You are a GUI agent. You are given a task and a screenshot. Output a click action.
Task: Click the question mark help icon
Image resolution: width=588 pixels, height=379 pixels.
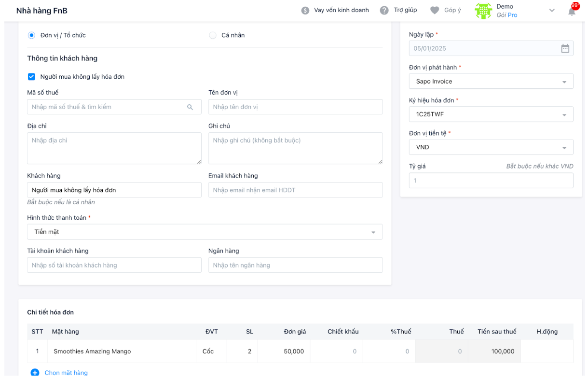pos(384,11)
